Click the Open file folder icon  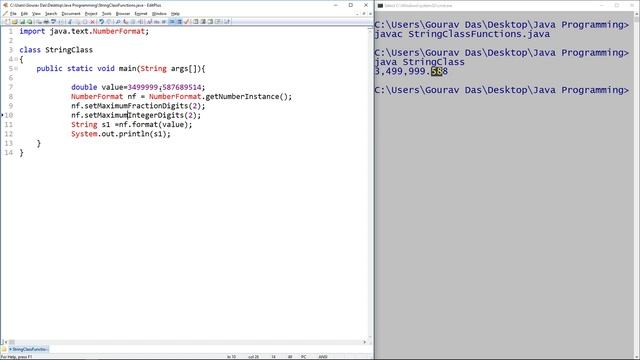click(14, 22)
